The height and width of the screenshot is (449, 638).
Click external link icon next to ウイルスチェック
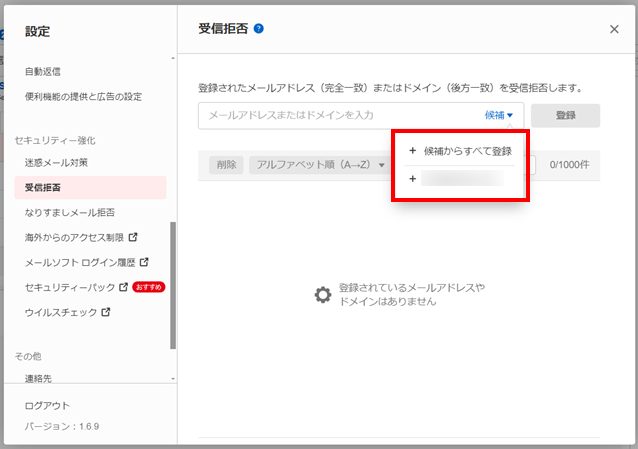pos(105,313)
